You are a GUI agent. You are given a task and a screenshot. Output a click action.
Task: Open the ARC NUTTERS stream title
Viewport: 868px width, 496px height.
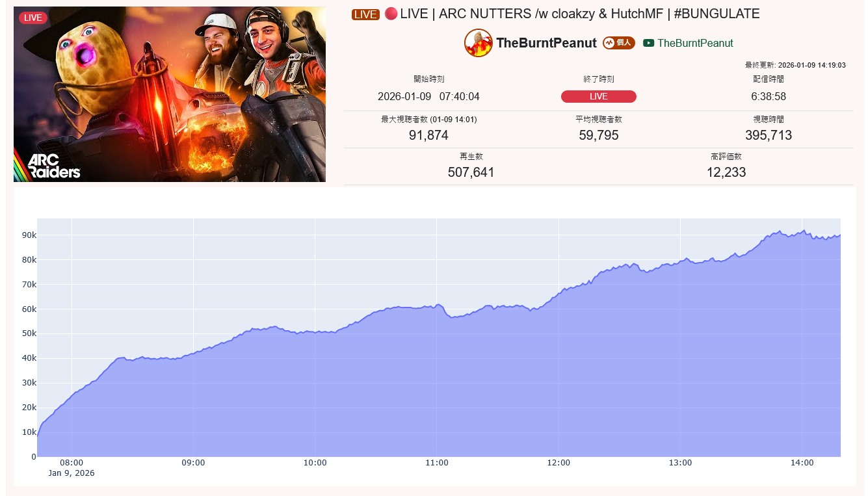pyautogui.click(x=580, y=14)
